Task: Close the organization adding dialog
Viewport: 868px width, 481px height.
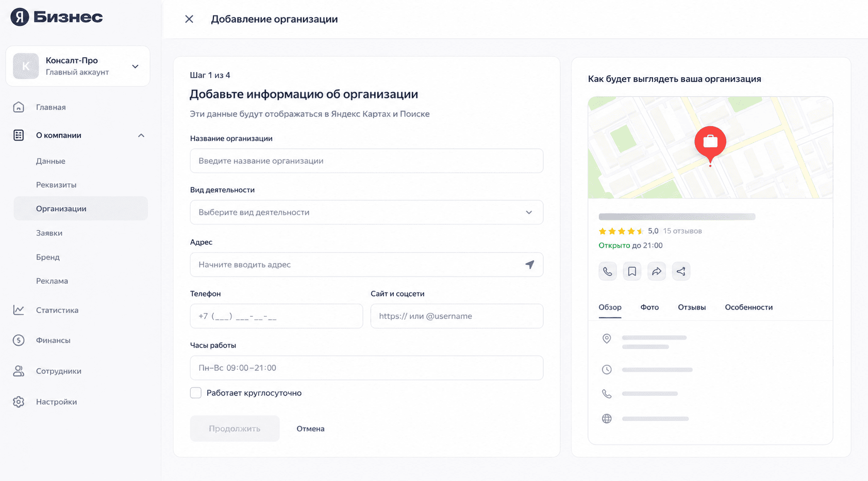Action: tap(189, 19)
